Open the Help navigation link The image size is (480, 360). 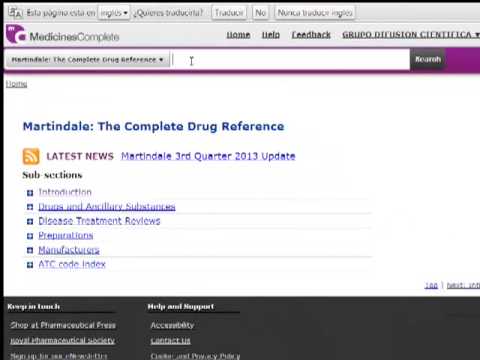coord(271,35)
